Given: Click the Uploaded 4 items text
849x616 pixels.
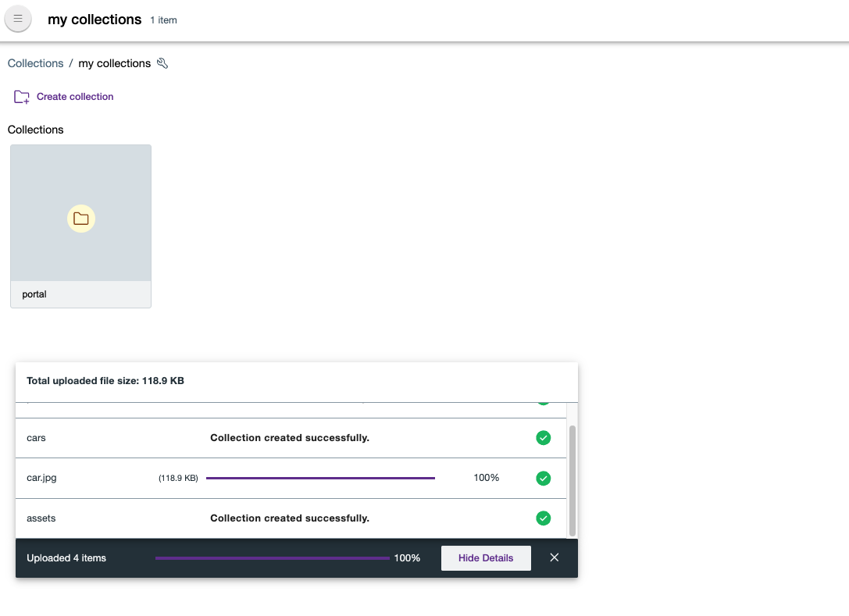Looking at the screenshot, I should [x=66, y=558].
